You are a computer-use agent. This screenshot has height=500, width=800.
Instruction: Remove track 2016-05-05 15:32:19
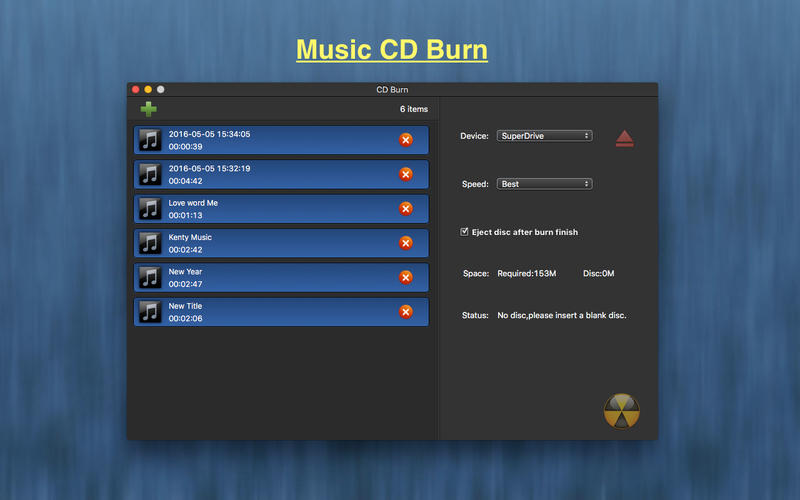(406, 174)
